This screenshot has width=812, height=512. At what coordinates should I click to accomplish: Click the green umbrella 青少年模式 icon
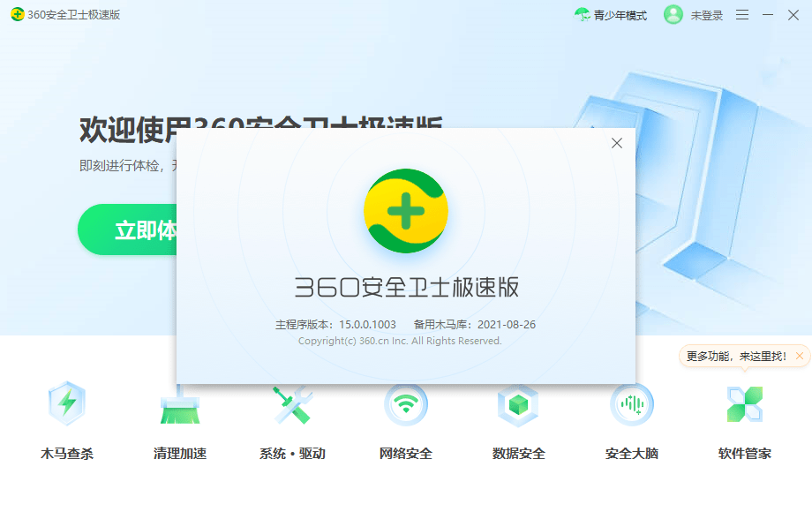coord(583,15)
